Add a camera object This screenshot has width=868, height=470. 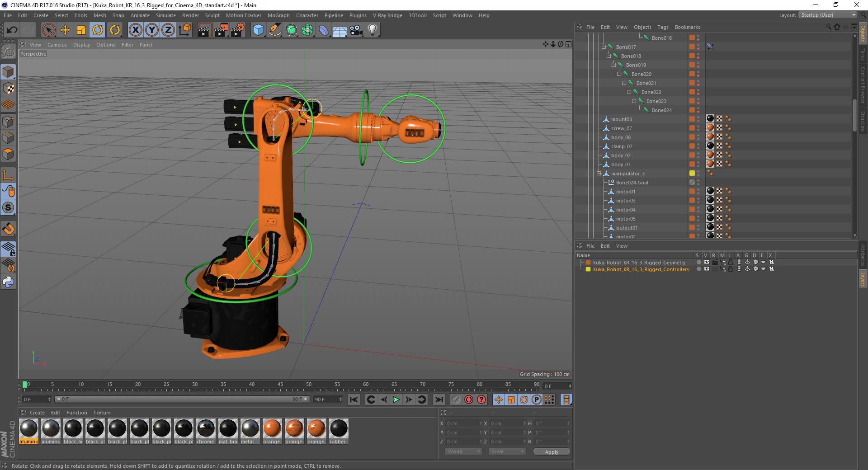[x=356, y=30]
